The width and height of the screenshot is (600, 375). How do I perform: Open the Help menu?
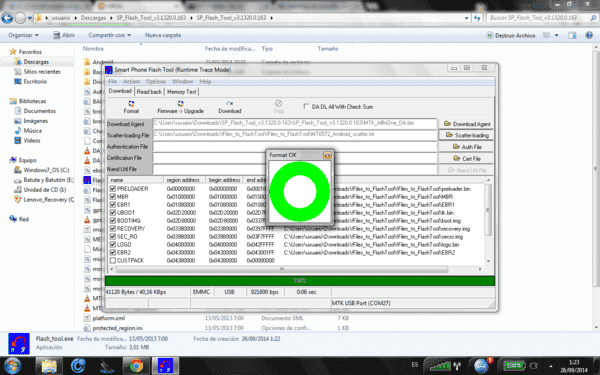[x=205, y=82]
